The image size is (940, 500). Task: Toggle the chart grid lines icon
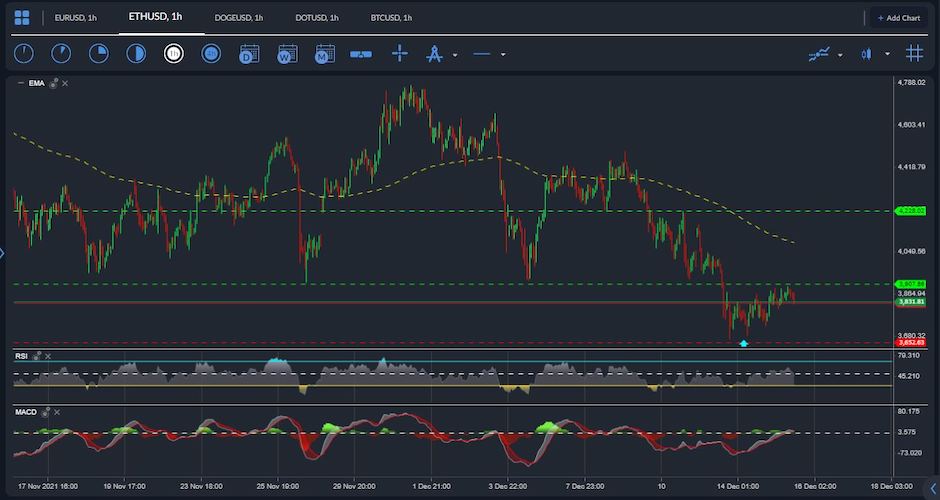pos(914,53)
